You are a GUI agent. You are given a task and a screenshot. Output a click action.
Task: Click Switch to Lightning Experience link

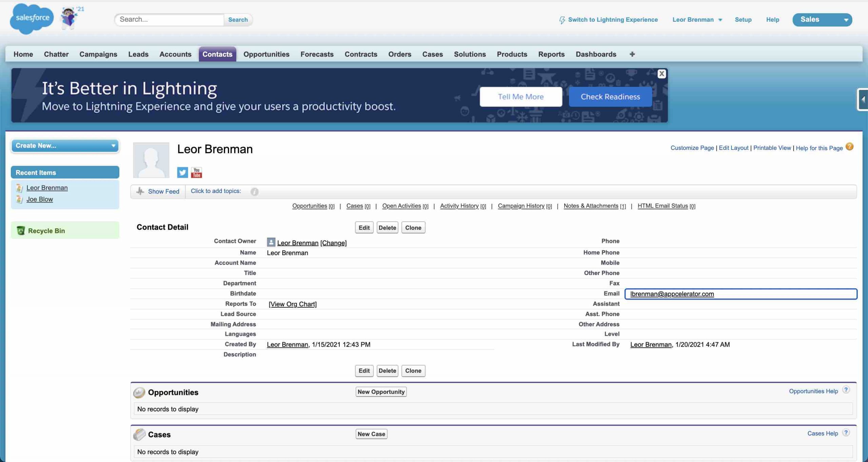[613, 20]
